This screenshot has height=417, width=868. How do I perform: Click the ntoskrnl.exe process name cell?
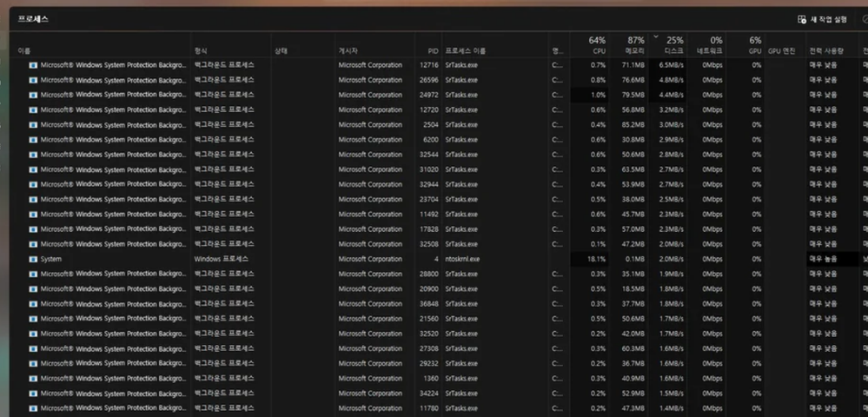(x=462, y=259)
